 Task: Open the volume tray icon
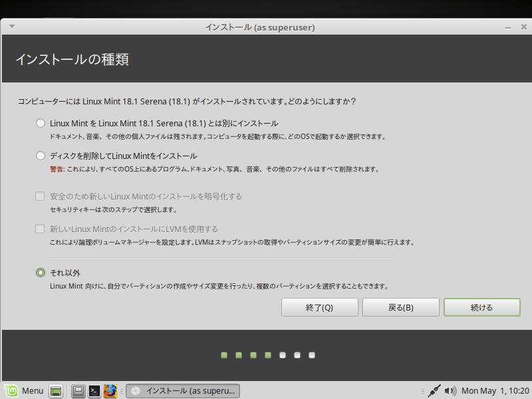(450, 391)
